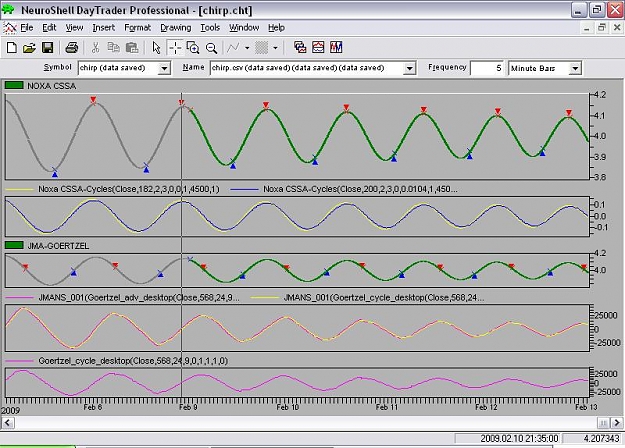Viewport: 625px width, 448px height.
Task: Minimize the inner chirp.cht document
Action: (x=586, y=28)
